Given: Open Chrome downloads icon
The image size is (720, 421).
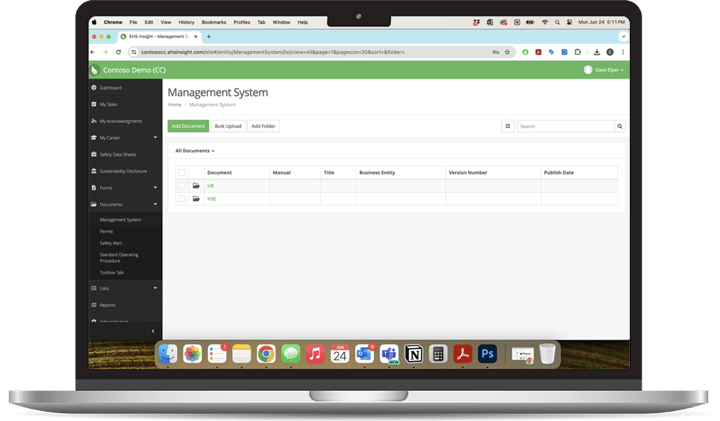Looking at the screenshot, I should pos(596,52).
